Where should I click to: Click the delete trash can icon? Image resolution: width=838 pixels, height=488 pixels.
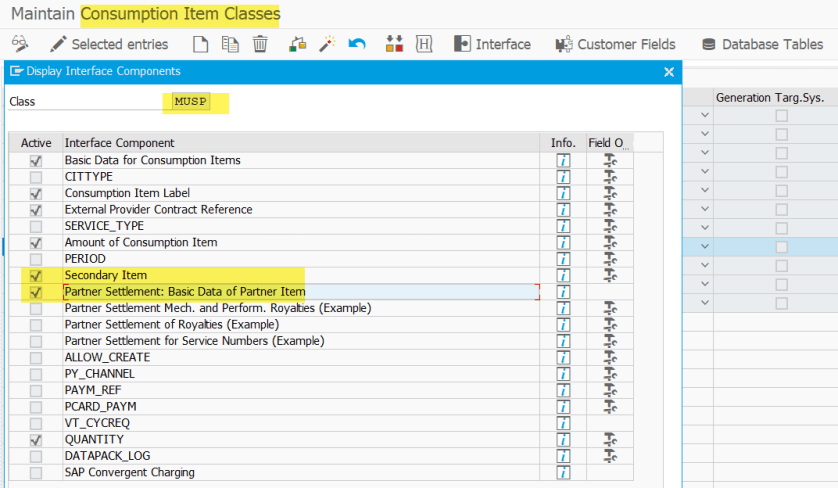(260, 44)
